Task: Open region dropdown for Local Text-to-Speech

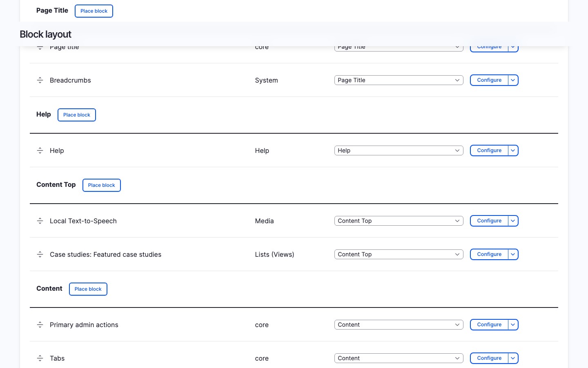Action: click(399, 221)
